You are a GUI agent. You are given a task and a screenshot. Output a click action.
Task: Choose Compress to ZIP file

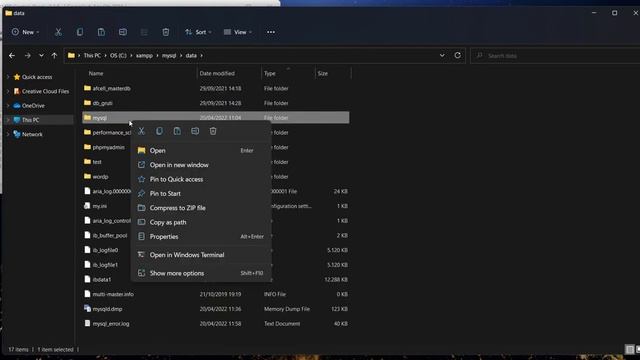coord(201,208)
